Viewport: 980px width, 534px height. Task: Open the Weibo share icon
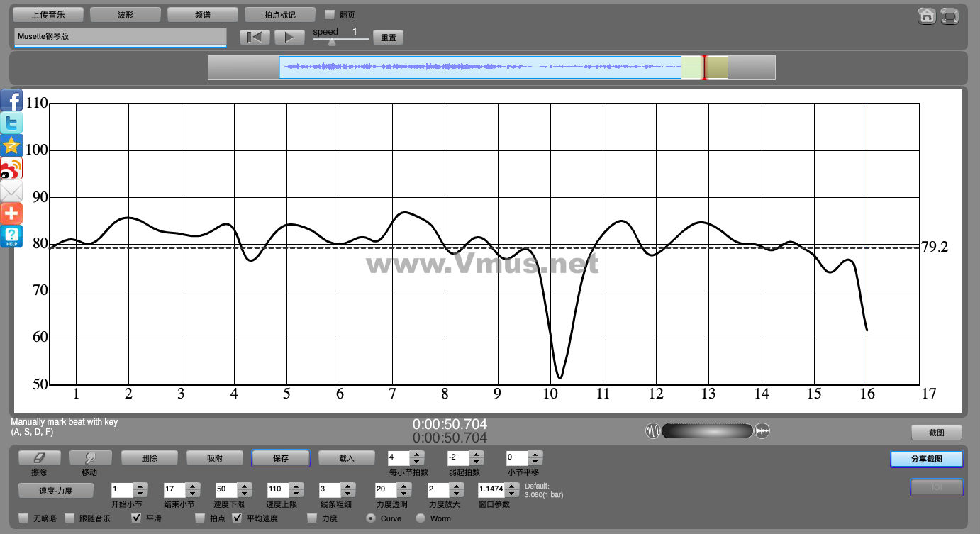(x=11, y=169)
